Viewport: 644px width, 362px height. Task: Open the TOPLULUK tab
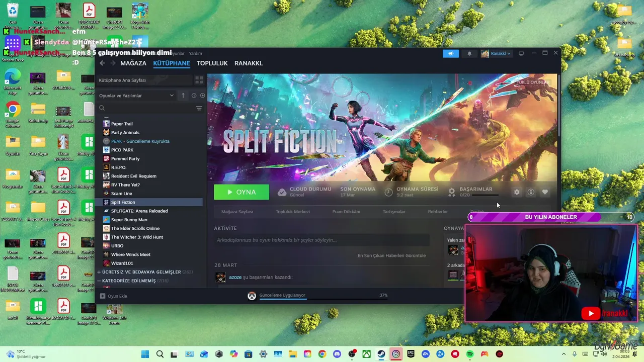pos(212,63)
